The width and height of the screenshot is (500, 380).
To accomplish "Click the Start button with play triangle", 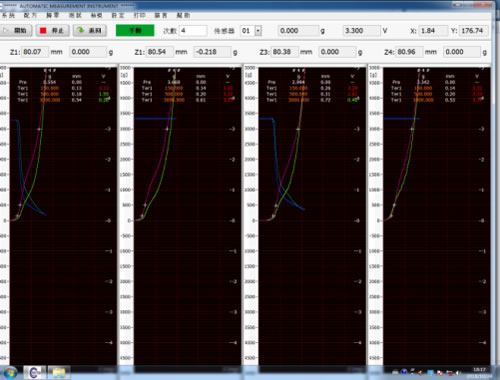I will [16, 31].
